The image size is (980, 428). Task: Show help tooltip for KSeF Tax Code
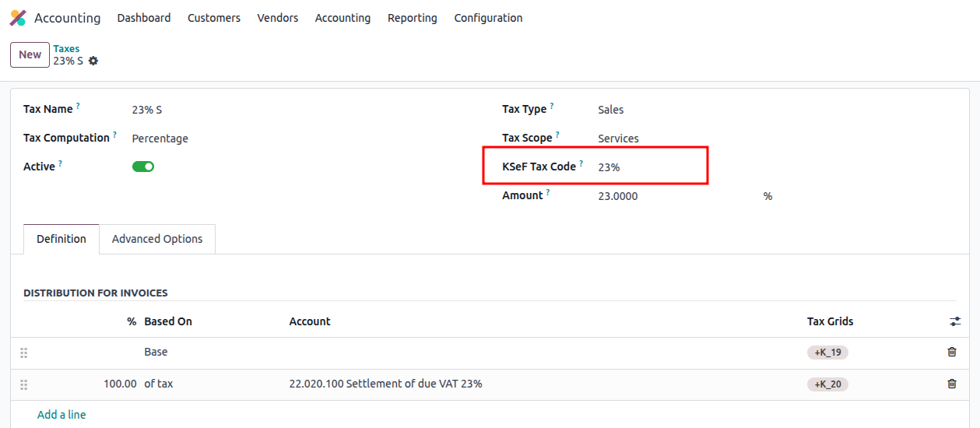[581, 163]
